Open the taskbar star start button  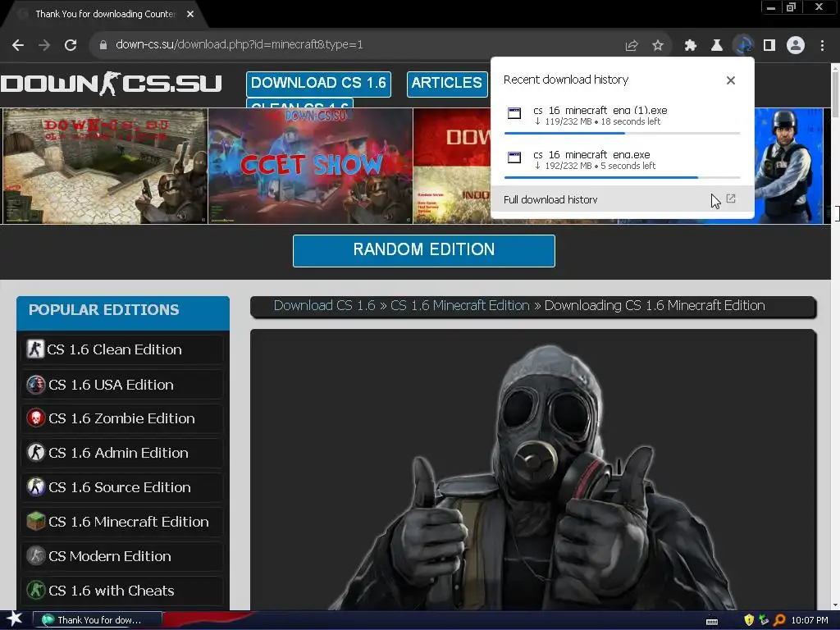coord(15,620)
